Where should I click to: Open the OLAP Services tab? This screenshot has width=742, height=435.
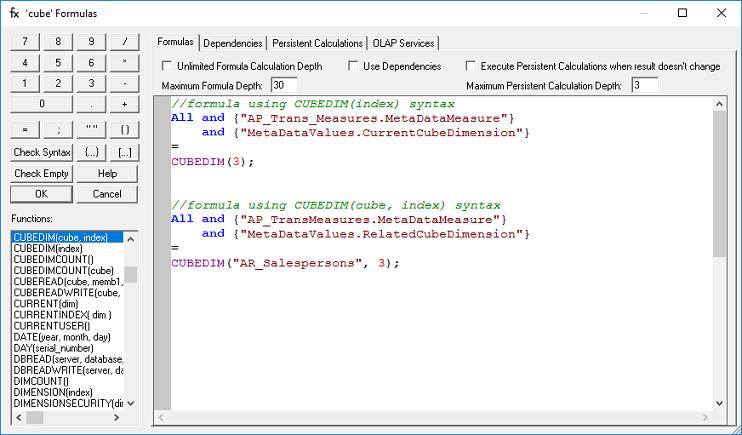[404, 43]
